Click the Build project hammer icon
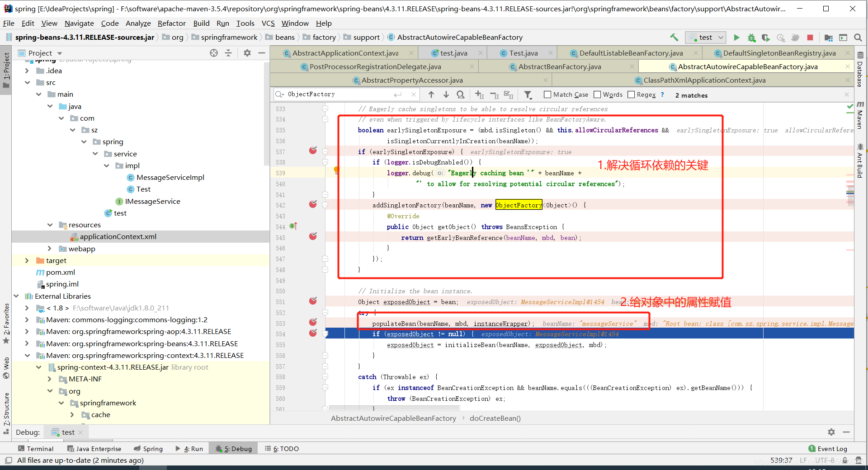Viewport: 868px width, 470px height. click(674, 38)
